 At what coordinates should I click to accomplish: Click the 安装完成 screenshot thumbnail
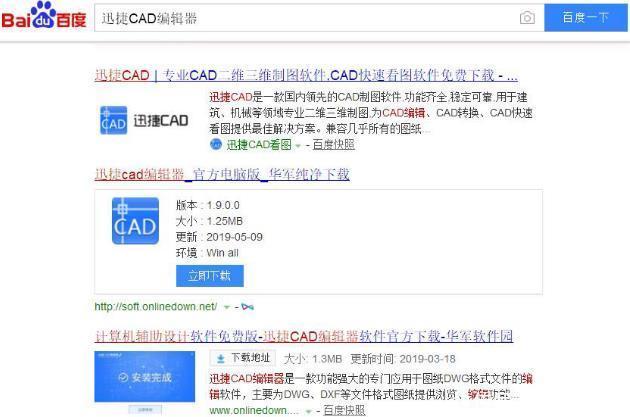[x=145, y=377]
